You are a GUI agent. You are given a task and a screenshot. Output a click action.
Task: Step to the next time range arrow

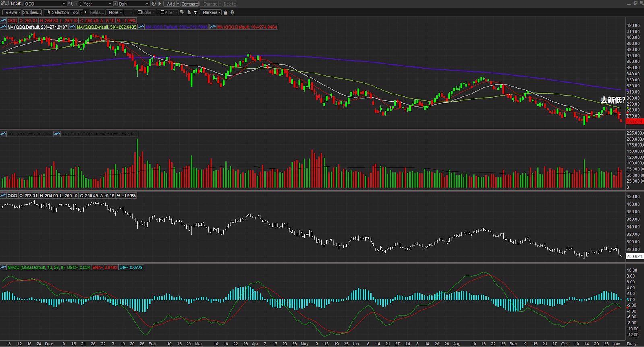116,4
